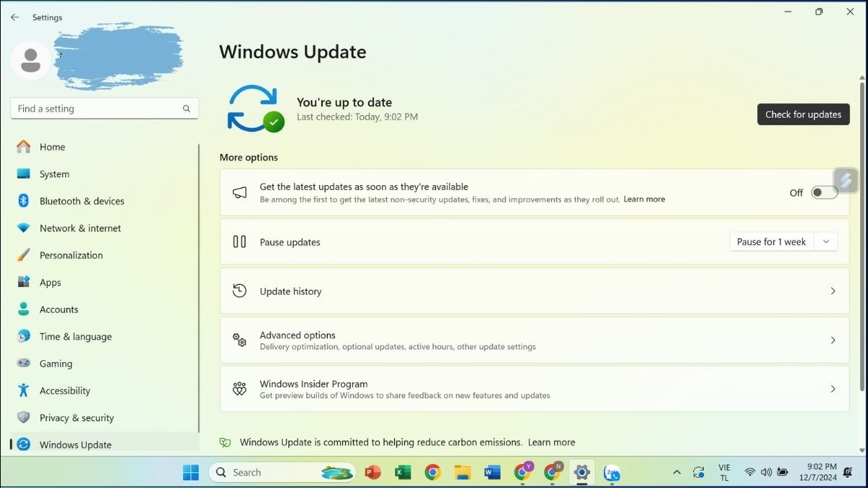This screenshot has height=488, width=868.
Task: Open Chrome with the N profile badge
Action: [553, 471]
